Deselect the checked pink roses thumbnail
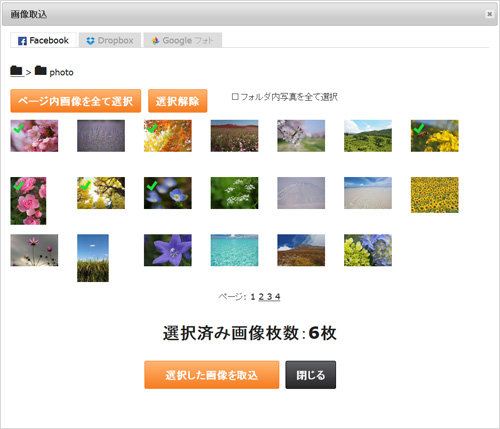 click(x=28, y=201)
